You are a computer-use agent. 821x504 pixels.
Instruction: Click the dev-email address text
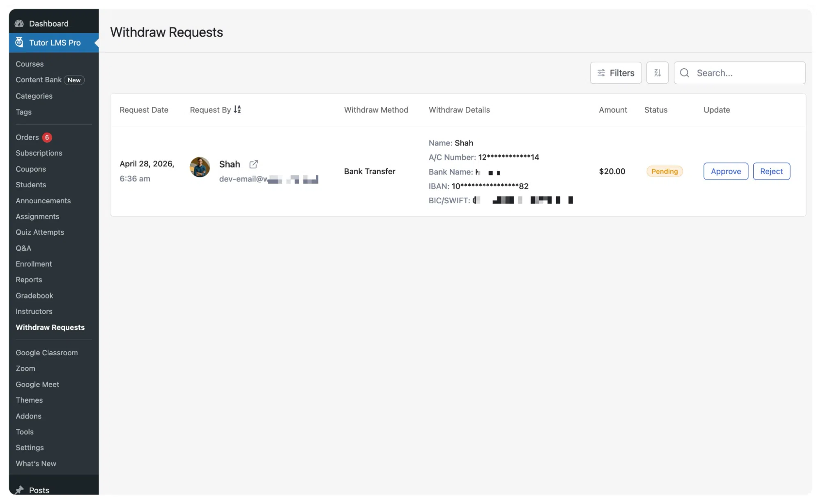tap(269, 179)
